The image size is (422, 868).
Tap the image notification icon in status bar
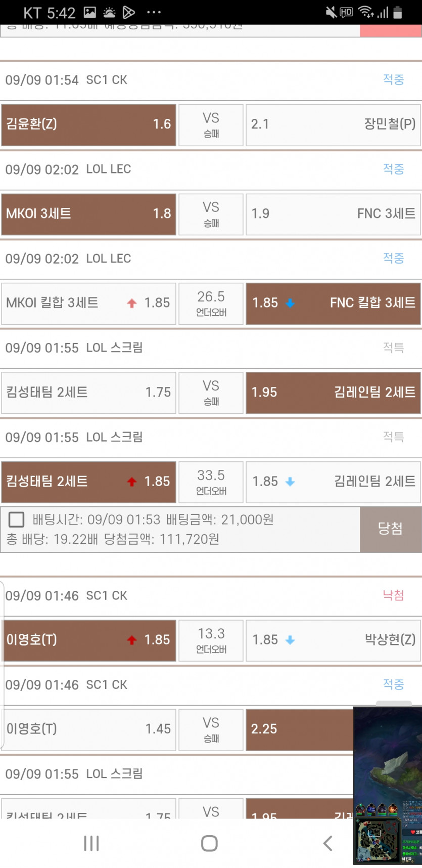click(89, 12)
